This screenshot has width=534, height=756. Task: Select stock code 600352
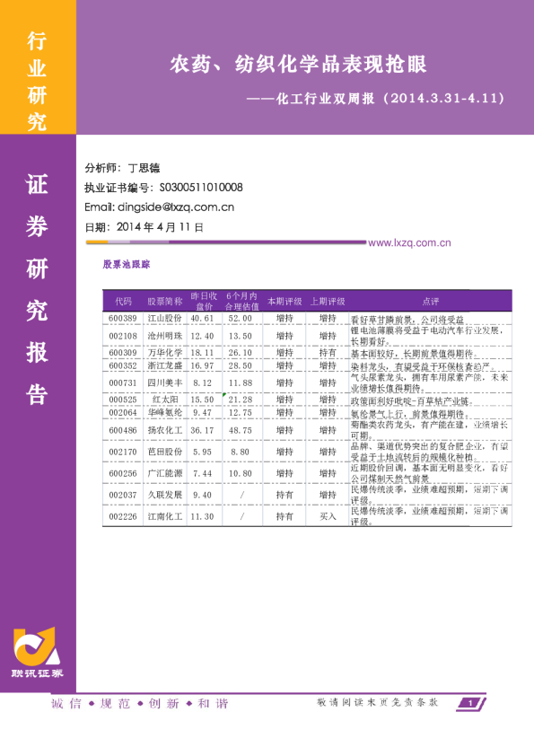click(123, 365)
